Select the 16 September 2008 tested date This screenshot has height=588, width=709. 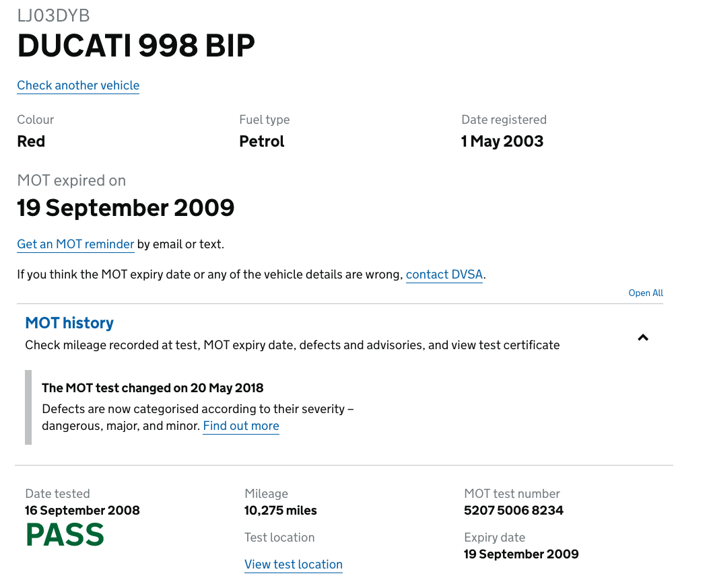[x=82, y=511]
